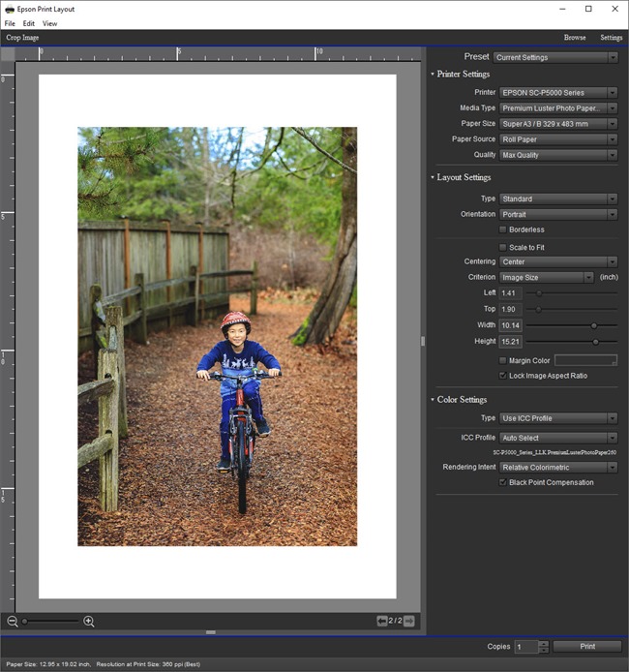This screenshot has height=672, width=629.
Task: Open the Preset dropdown
Action: (x=555, y=57)
